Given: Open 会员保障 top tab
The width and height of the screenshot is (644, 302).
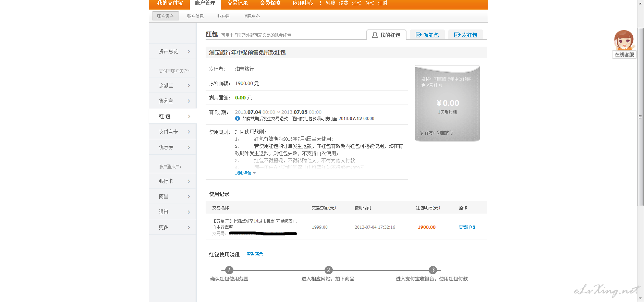Looking at the screenshot, I should point(270,3).
